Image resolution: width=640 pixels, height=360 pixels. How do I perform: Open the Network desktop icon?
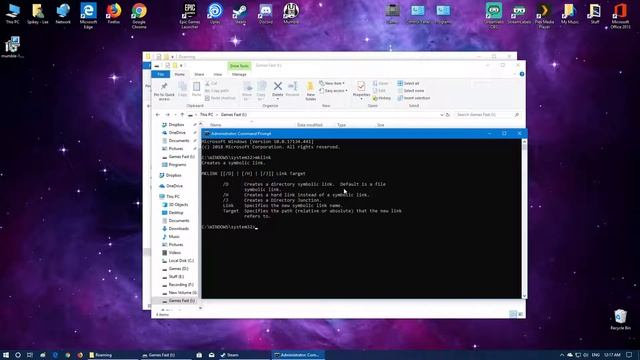(x=63, y=13)
